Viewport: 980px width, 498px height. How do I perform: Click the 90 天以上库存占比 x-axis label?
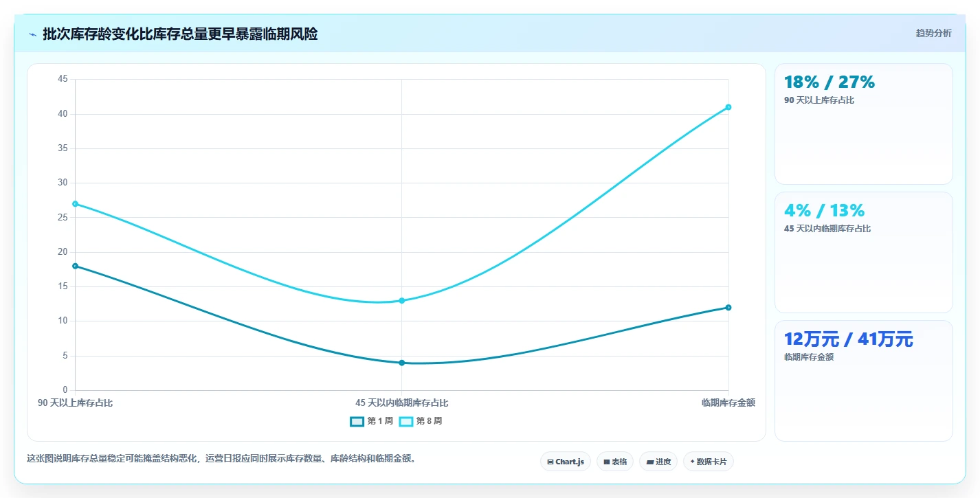[x=75, y=403]
